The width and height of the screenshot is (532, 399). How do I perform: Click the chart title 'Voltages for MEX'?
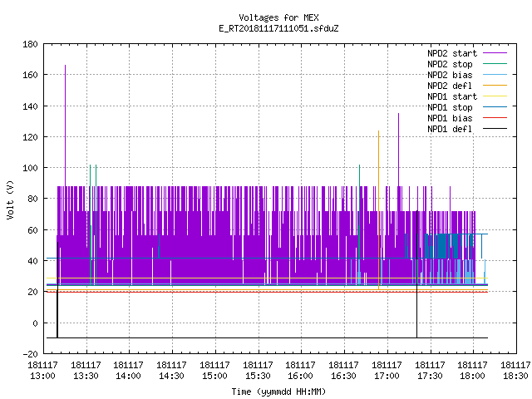[278, 17]
